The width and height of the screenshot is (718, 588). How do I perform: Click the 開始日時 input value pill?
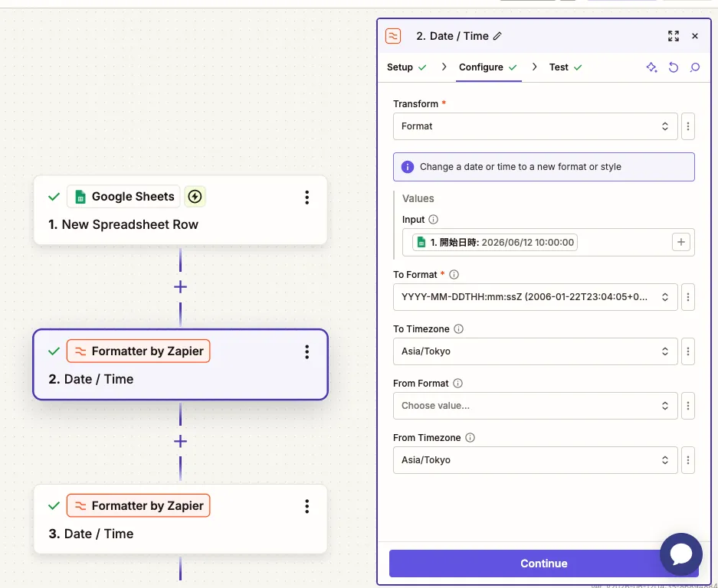494,242
